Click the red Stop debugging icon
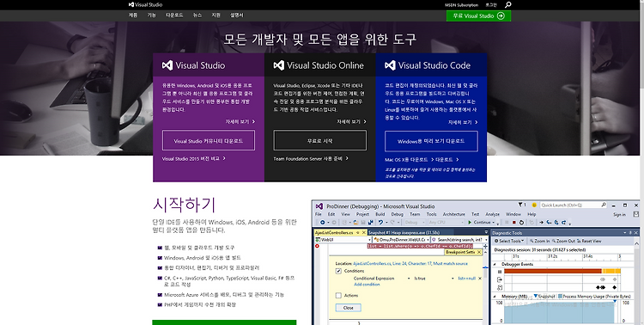Screen dimensions: 644x325 (x=513, y=222)
